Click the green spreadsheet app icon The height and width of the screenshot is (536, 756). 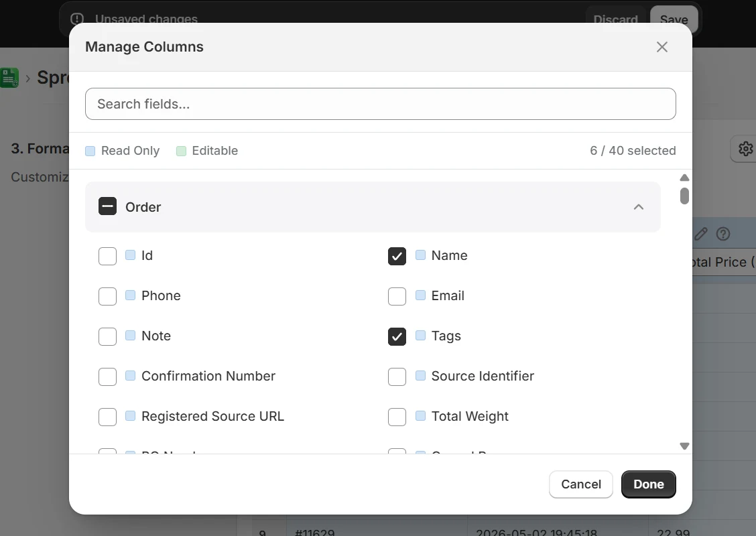(x=9, y=78)
